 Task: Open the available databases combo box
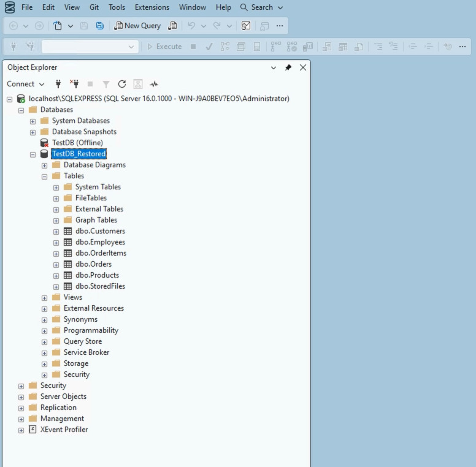click(90, 47)
